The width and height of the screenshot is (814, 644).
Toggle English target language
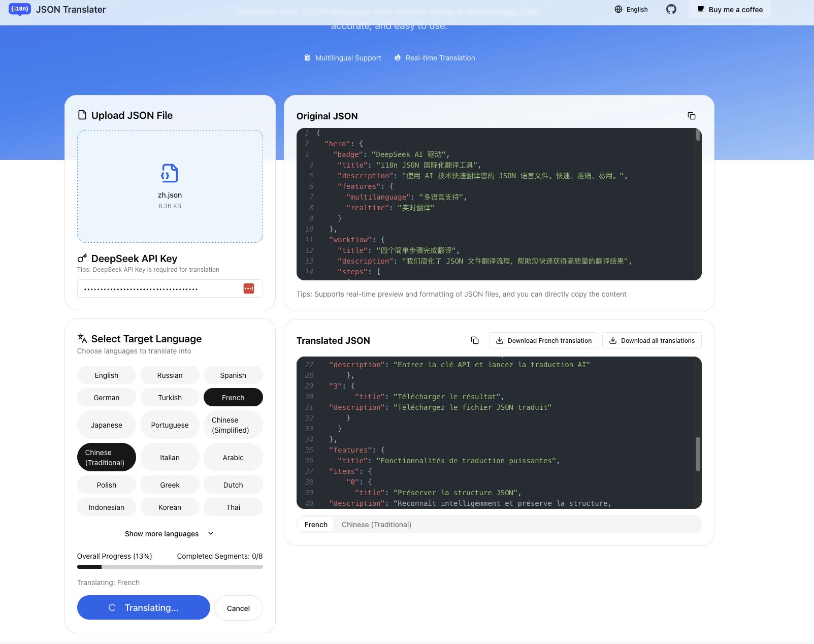(x=107, y=375)
